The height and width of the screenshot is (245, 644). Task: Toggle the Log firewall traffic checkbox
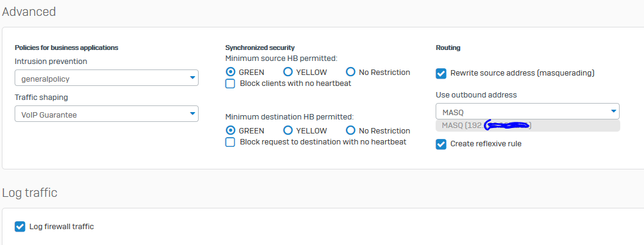[20, 227]
